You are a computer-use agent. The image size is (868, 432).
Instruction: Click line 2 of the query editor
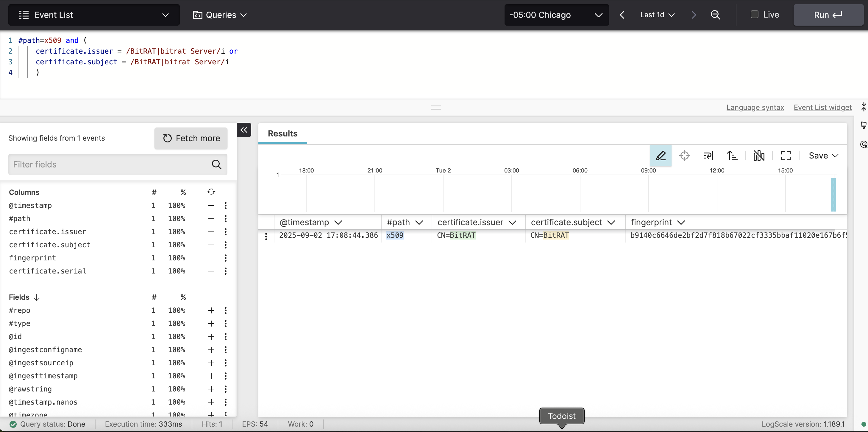click(136, 51)
